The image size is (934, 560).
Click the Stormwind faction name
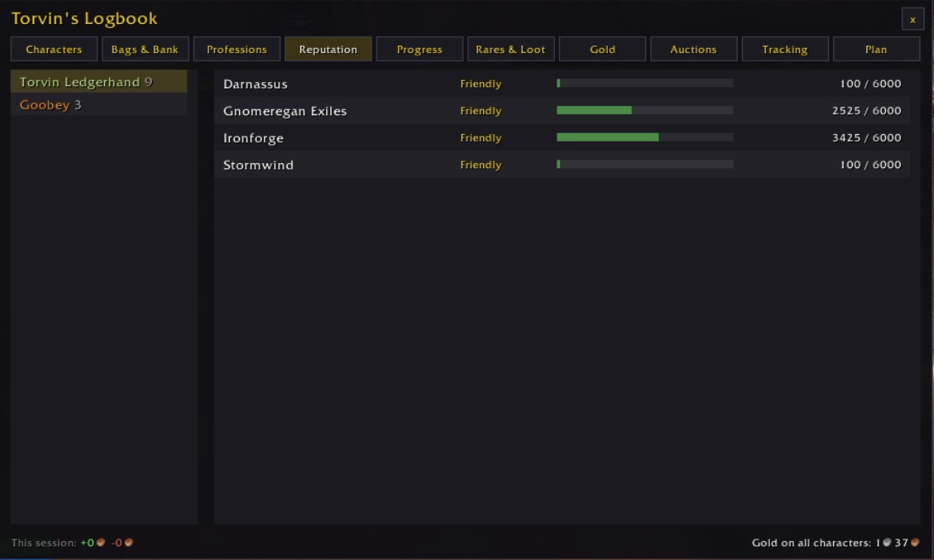(x=258, y=165)
